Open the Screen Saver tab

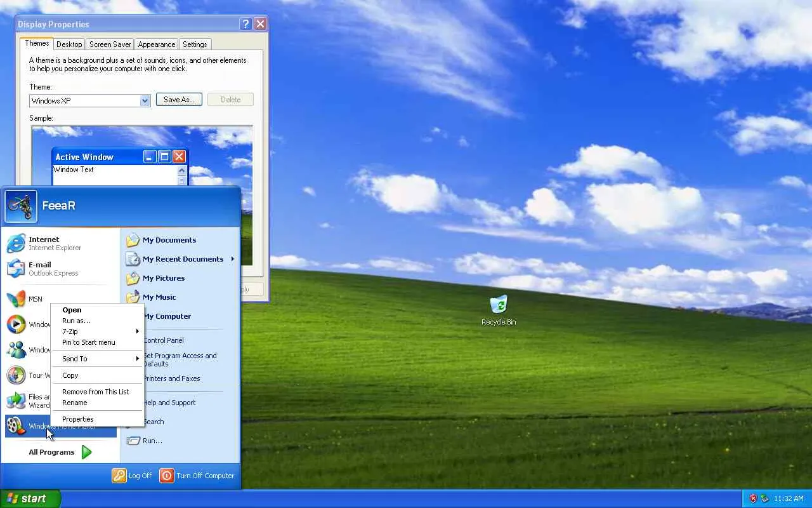(x=110, y=44)
